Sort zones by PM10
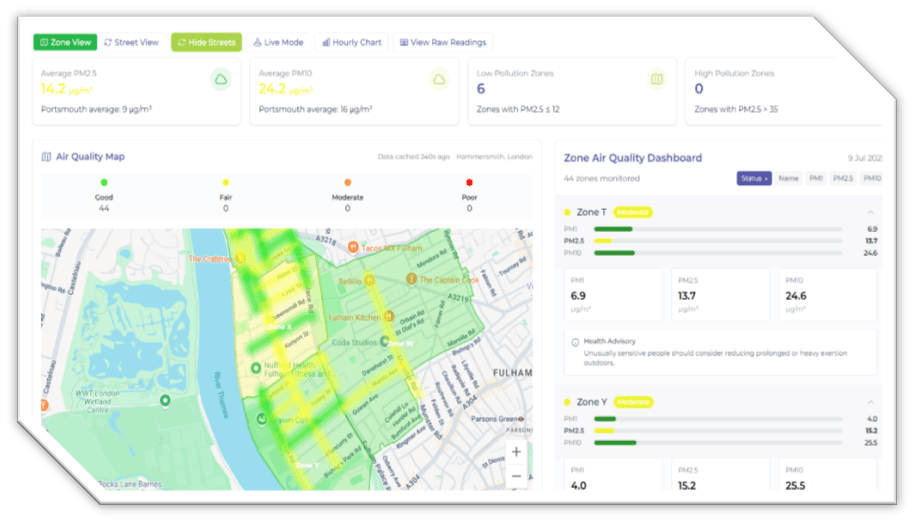Viewport: 914px width, 522px height. pyautogui.click(x=872, y=178)
